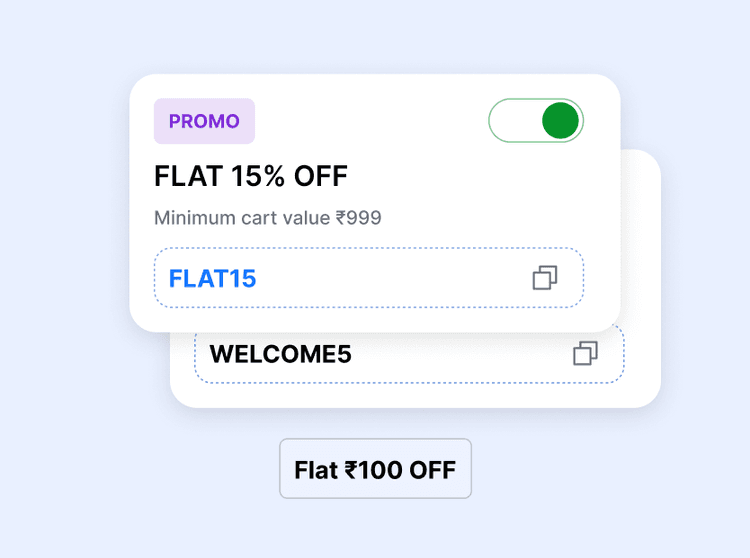
Task: Disable the FLAT 15% OFF promo switch
Action: click(536, 121)
